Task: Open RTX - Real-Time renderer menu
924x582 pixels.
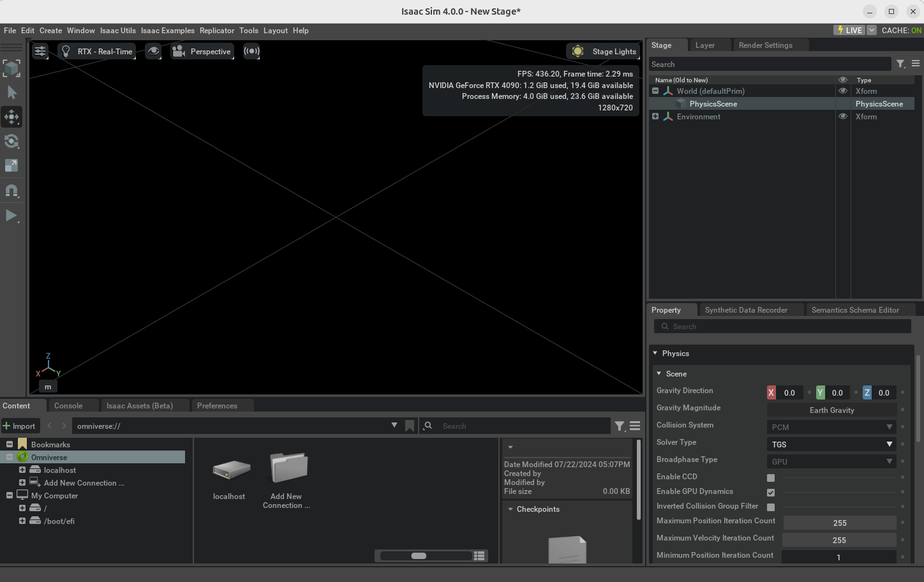Action: click(97, 52)
